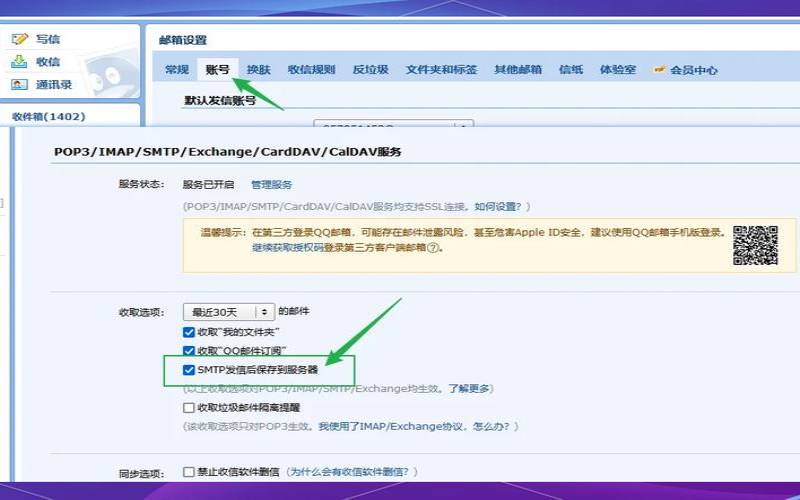The width and height of the screenshot is (800, 500).
Task: Switch to the 体验室 lab tab
Action: (618, 69)
